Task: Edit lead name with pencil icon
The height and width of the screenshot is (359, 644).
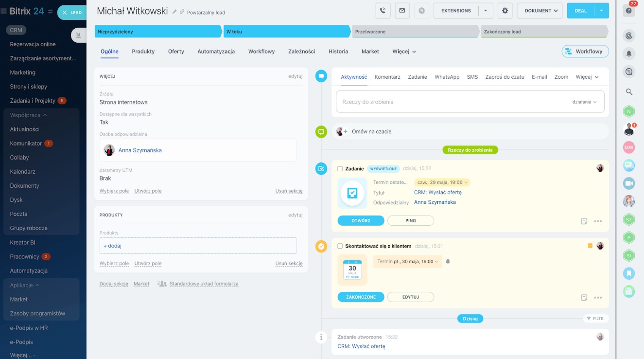Action: pos(175,12)
